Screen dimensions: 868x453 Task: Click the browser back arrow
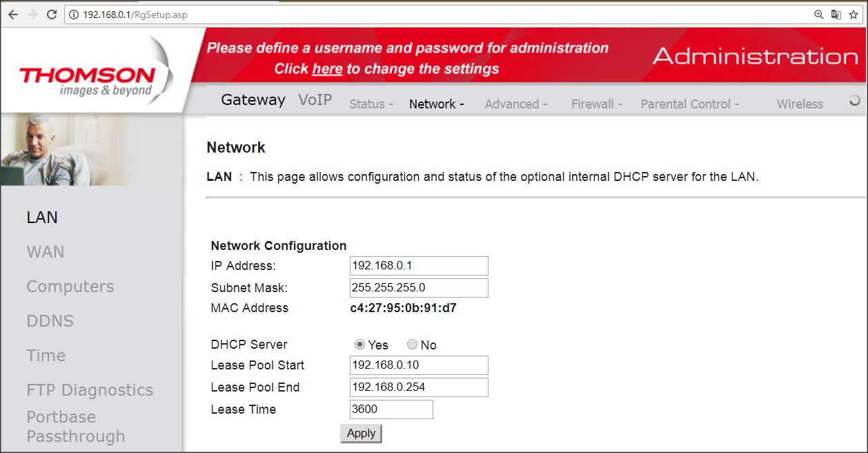pos(13,15)
